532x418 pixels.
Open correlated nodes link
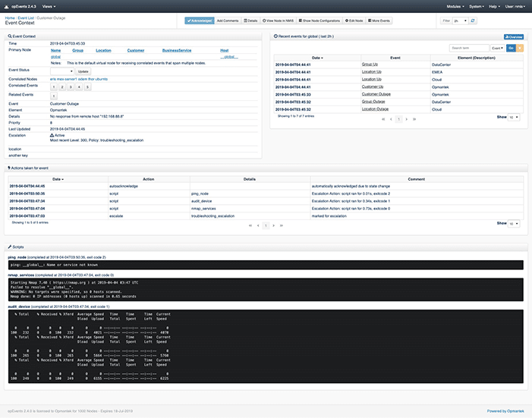pos(79,79)
